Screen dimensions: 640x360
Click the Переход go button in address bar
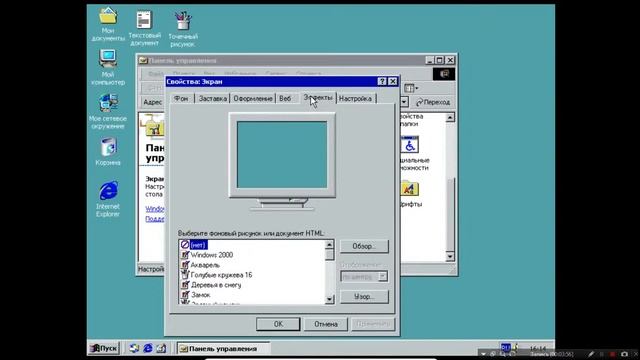[x=433, y=102]
